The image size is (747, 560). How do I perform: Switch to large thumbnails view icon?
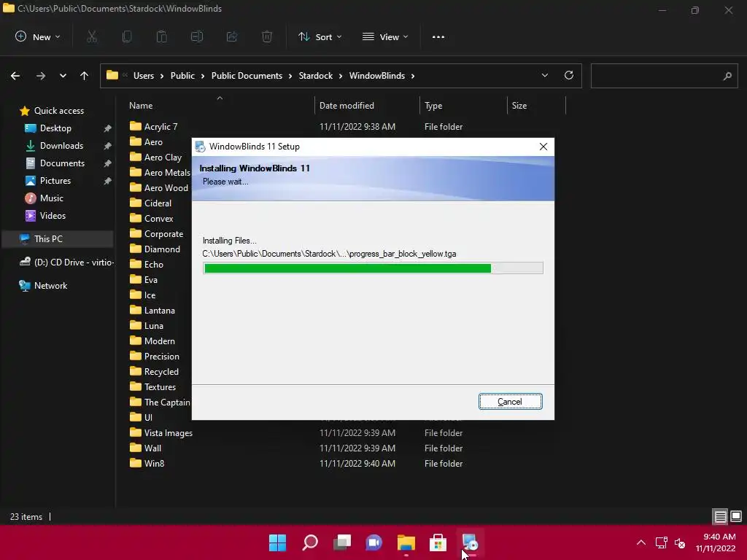click(736, 516)
